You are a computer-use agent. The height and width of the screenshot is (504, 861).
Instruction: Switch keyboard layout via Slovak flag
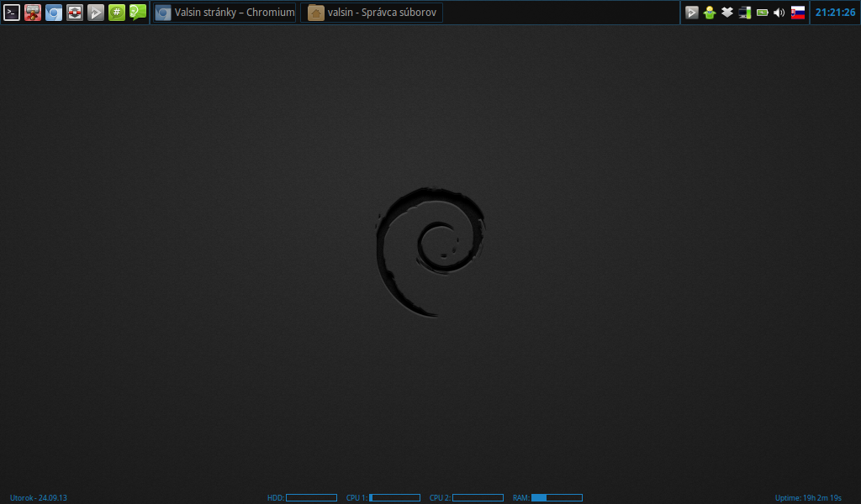[798, 13]
